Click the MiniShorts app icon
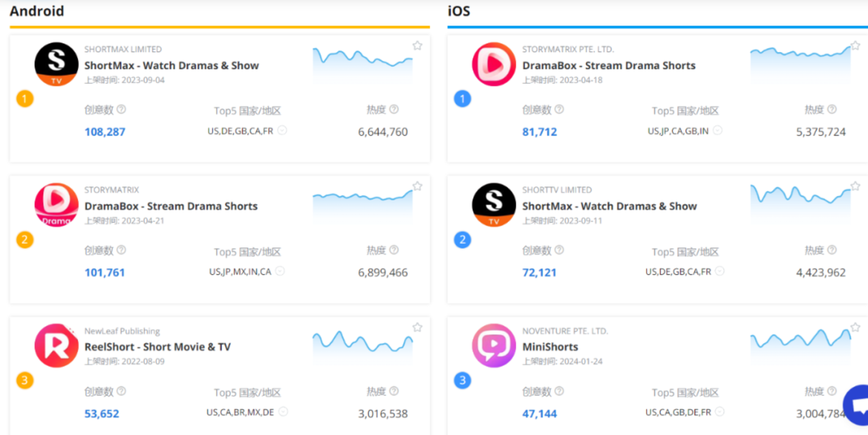This screenshot has width=868, height=435. click(x=494, y=345)
